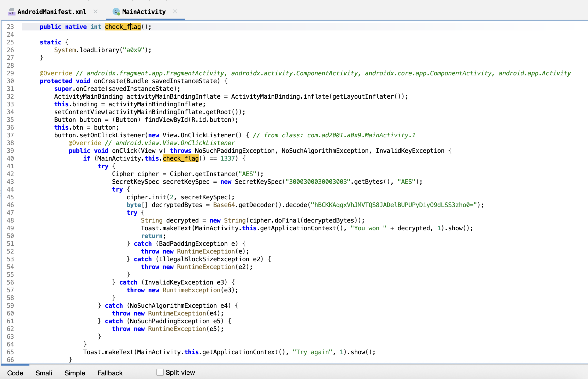Click the "a0x9" library name string
The width and height of the screenshot is (588, 379).
tap(134, 50)
